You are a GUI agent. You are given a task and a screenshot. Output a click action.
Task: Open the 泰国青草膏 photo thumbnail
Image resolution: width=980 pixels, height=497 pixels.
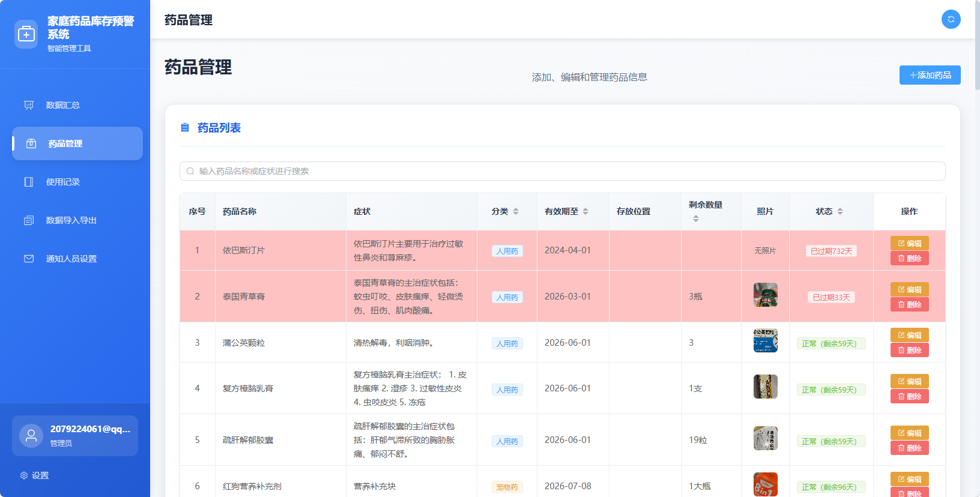[x=766, y=295]
